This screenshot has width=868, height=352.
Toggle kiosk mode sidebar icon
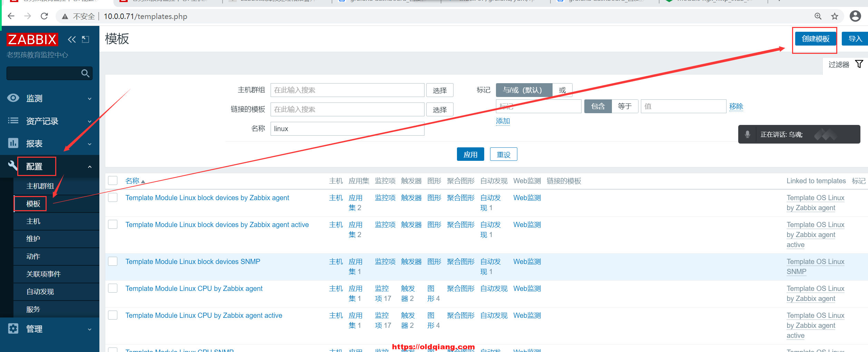(x=85, y=40)
